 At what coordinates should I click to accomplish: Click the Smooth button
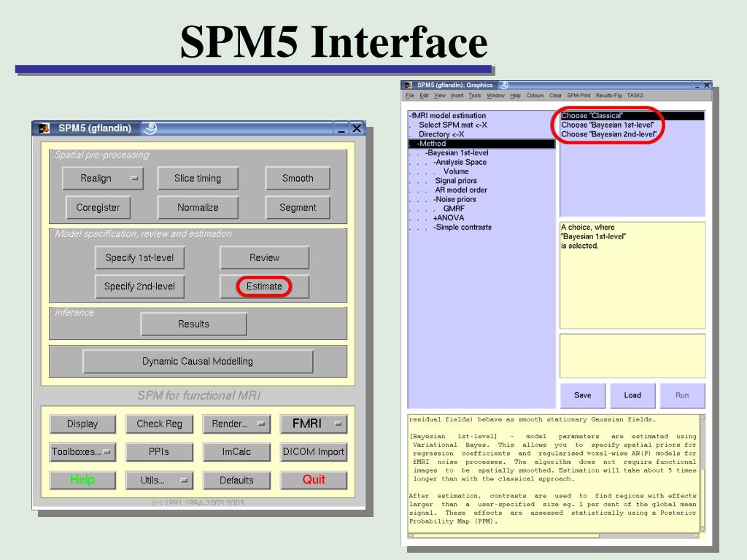(298, 178)
